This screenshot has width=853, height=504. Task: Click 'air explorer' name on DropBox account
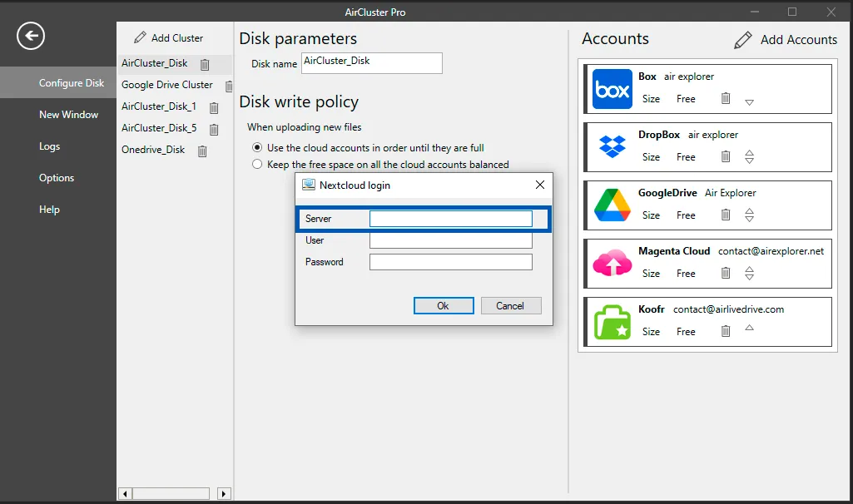pos(712,135)
